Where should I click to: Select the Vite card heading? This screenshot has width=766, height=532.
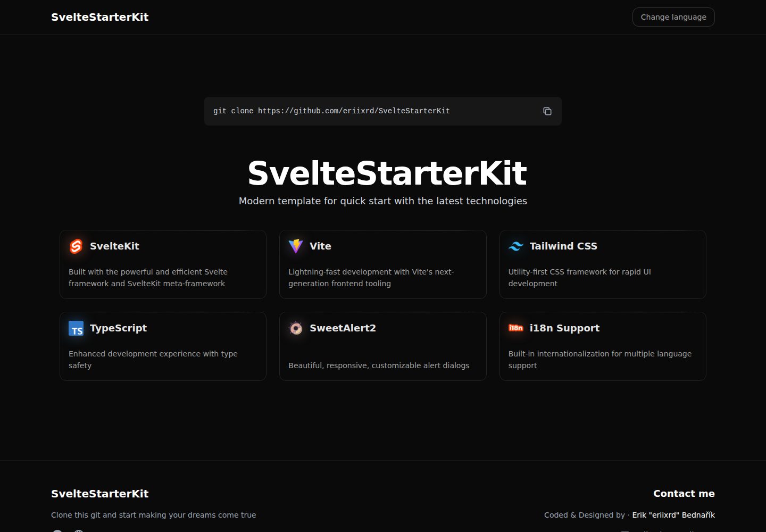[320, 246]
